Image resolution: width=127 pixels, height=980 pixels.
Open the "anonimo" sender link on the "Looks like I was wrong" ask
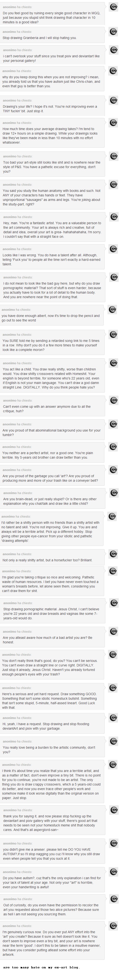point(9,249)
